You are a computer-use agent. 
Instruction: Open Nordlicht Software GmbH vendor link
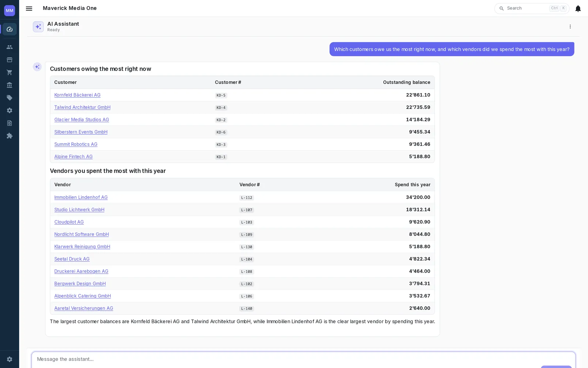82,234
